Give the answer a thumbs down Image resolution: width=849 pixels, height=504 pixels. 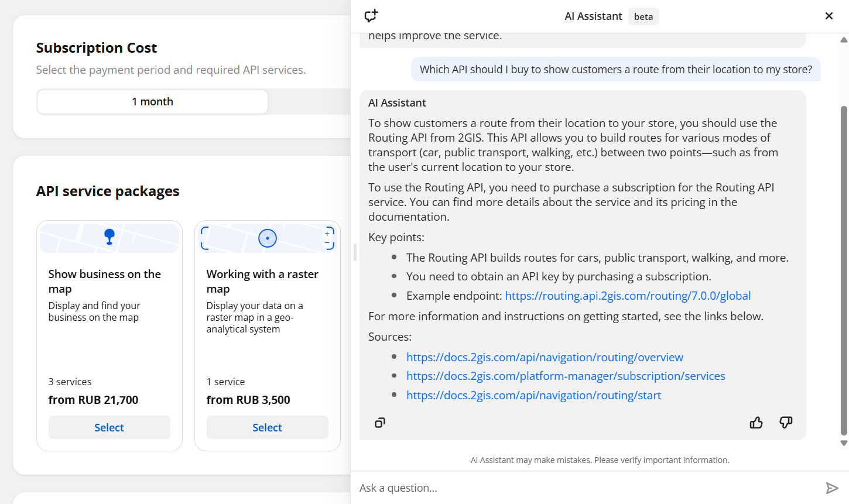point(786,423)
